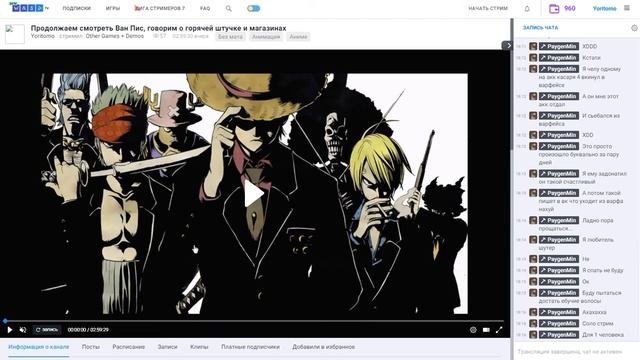640x360 pixels.
Task: Open the hamburger menu
Action: [627, 8]
